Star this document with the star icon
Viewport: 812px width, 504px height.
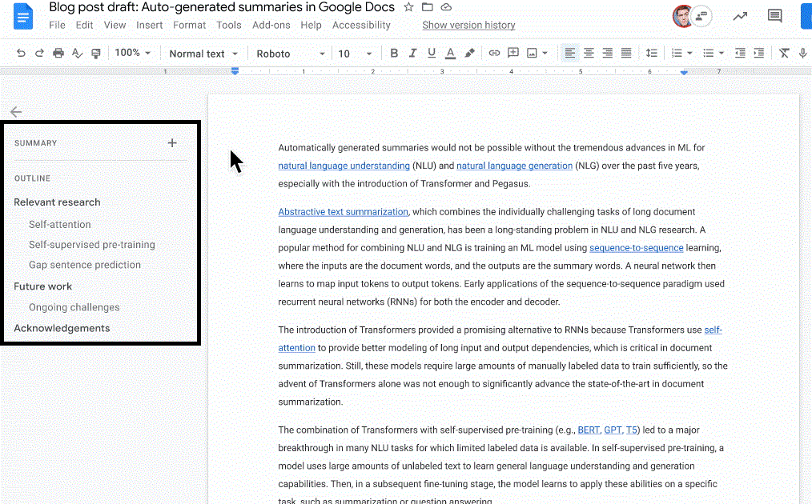click(408, 7)
